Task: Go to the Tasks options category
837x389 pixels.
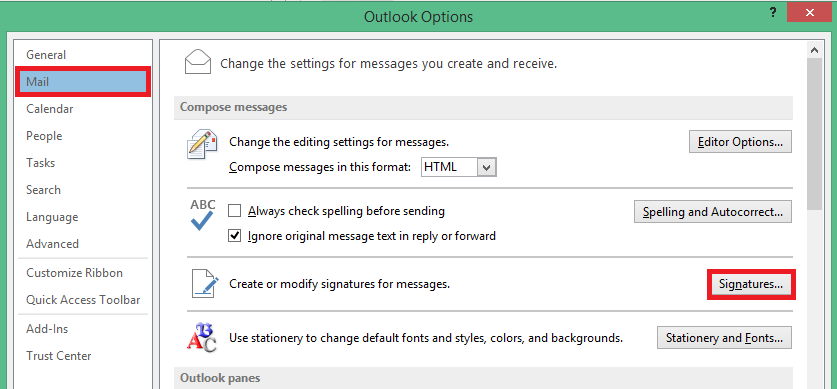Action: click(84, 163)
